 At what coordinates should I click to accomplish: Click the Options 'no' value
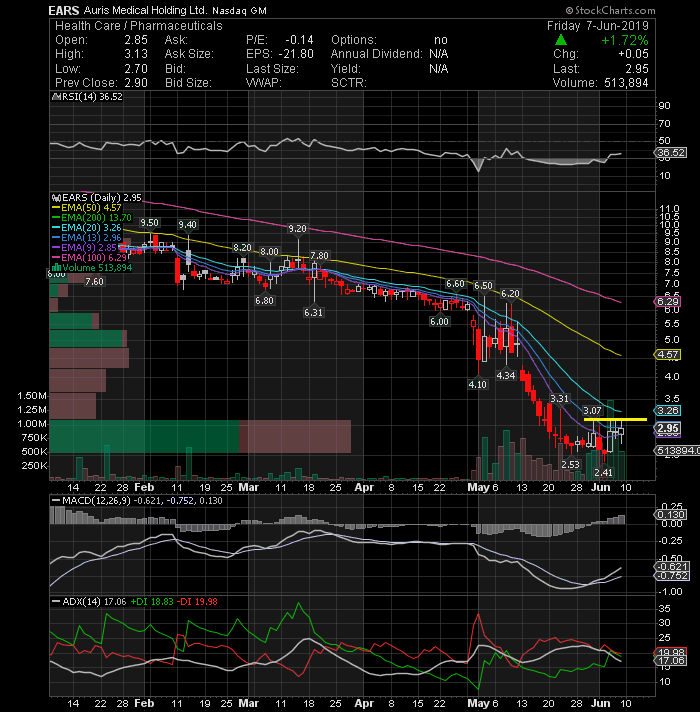440,40
